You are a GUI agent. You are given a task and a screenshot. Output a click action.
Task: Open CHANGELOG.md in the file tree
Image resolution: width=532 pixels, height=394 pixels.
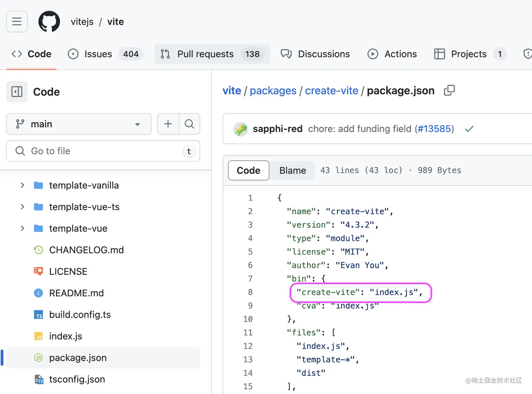coord(86,250)
